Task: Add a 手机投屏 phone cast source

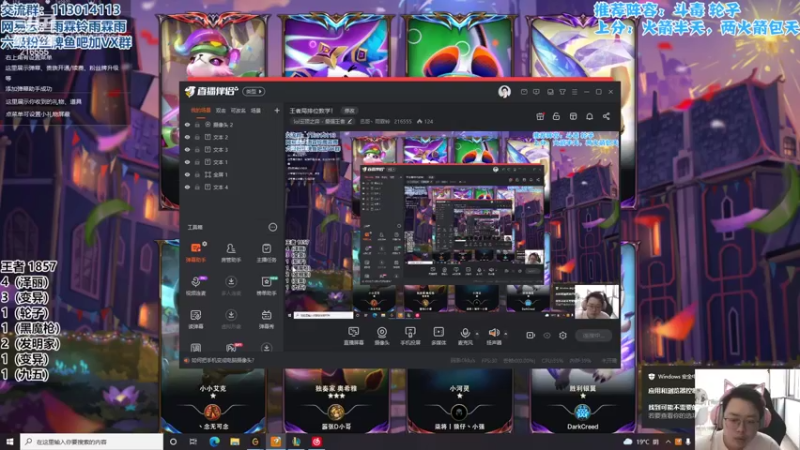Action: pos(410,336)
